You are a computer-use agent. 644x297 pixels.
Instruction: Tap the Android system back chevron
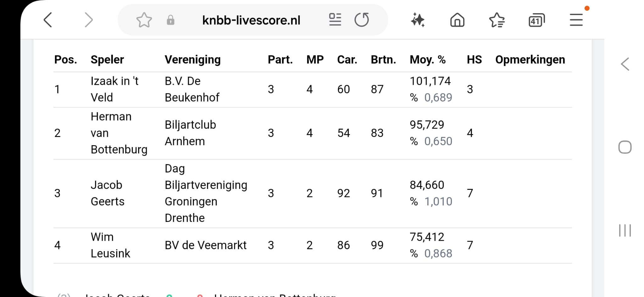pos(625,64)
